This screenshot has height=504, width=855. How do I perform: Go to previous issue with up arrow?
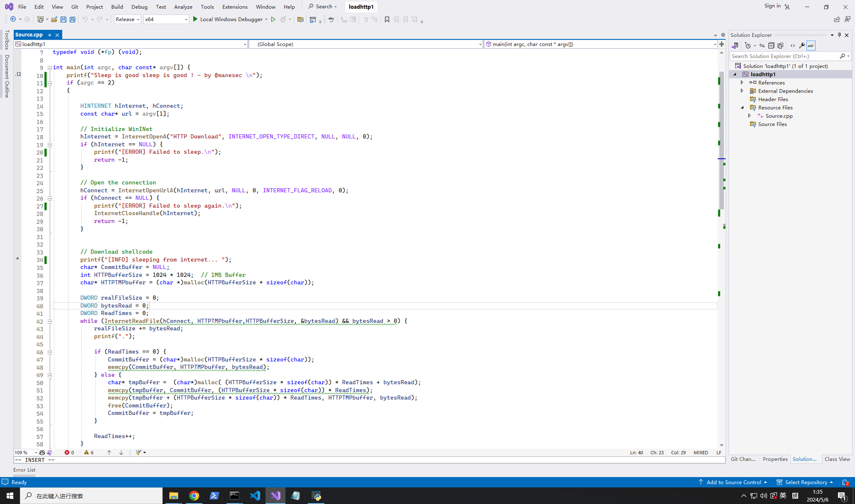[x=109, y=453]
